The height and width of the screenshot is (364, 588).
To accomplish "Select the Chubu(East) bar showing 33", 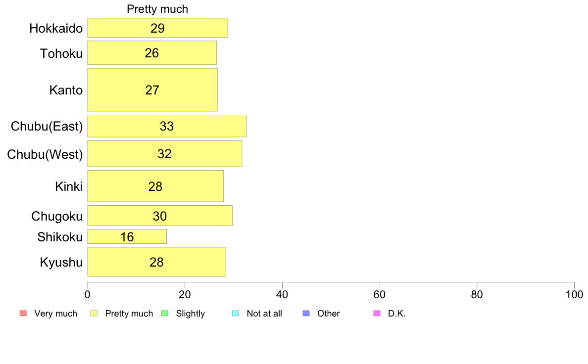I will coord(167,126).
